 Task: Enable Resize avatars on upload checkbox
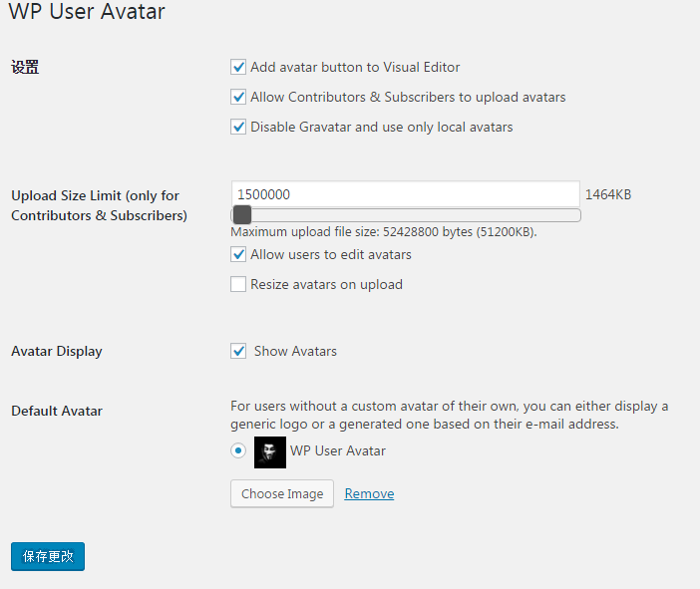coord(238,285)
